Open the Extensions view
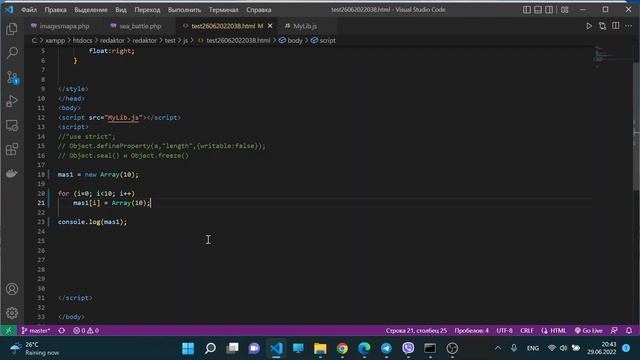Screen dimensions: 640x360 [12, 149]
